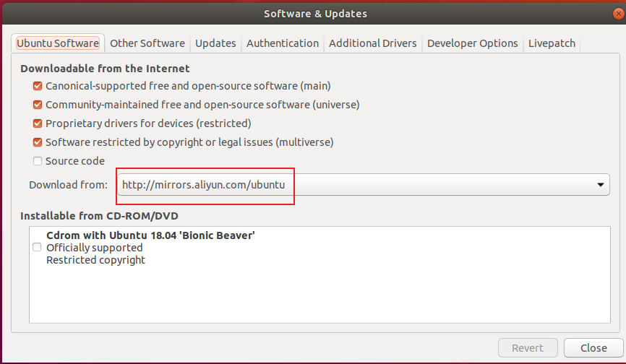Select the Additional Drivers tab

(x=372, y=43)
